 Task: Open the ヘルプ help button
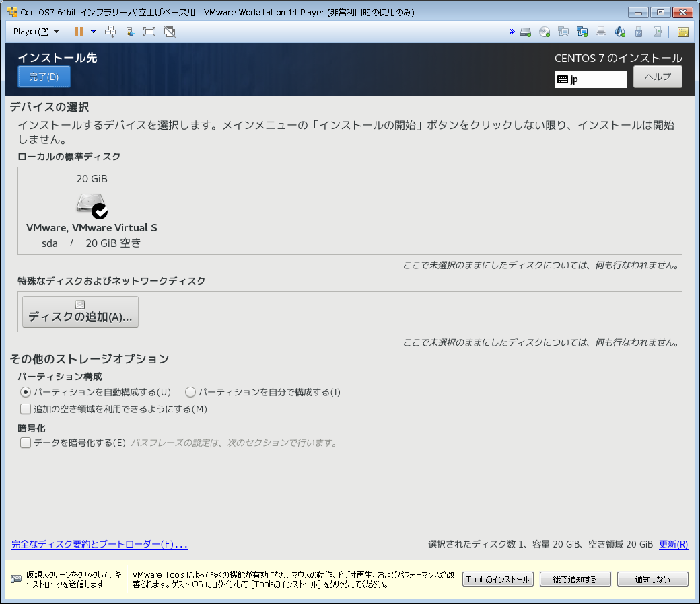[x=658, y=77]
